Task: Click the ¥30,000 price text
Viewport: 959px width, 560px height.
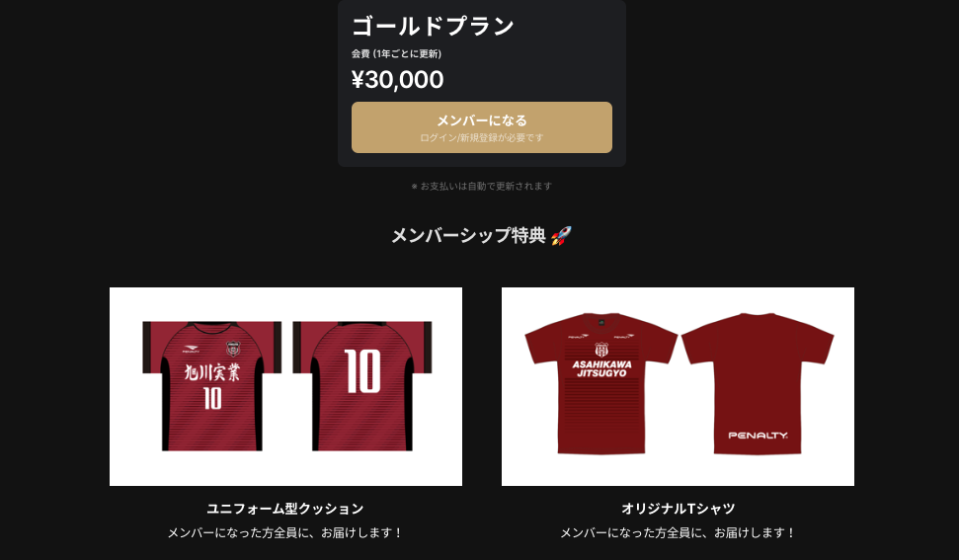Action: pyautogui.click(x=398, y=79)
